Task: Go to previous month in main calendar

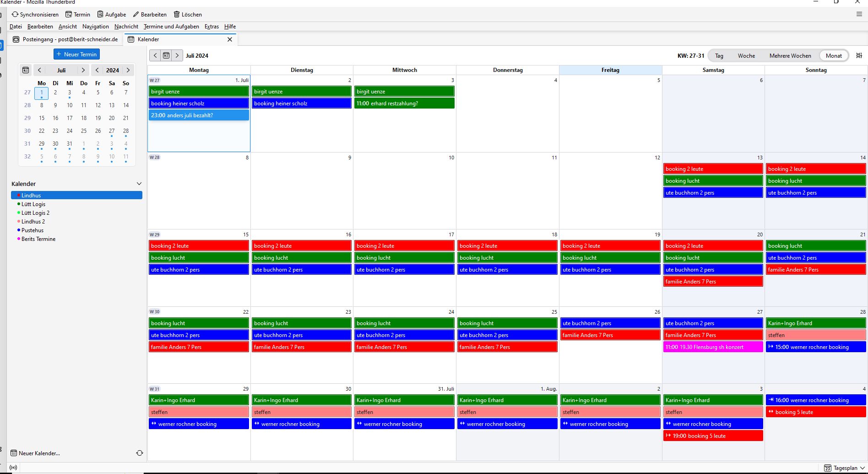Action: pos(155,55)
